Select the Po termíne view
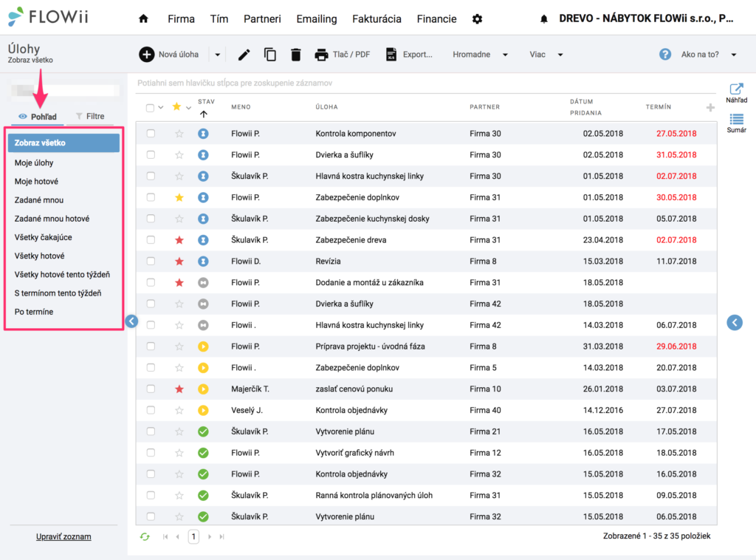 34,312
